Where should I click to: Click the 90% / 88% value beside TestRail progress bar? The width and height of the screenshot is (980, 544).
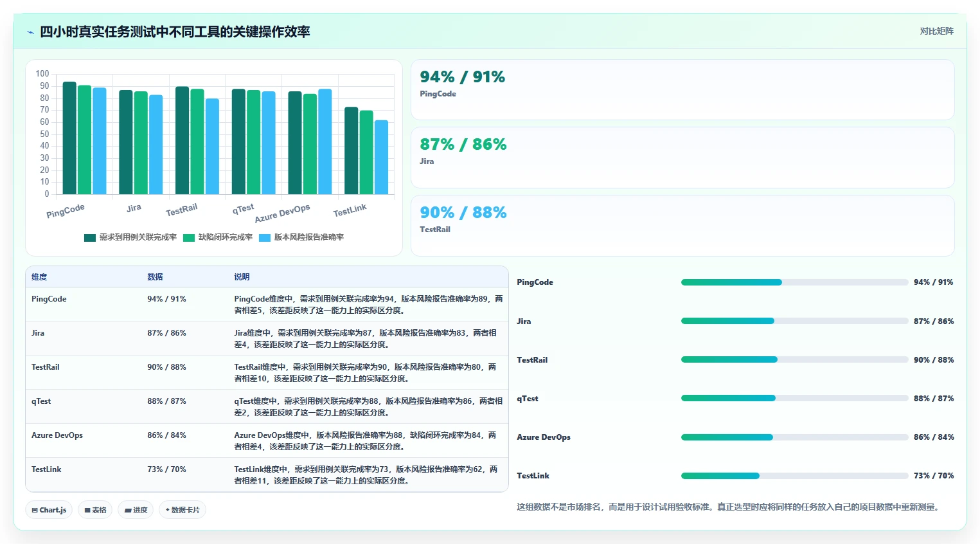click(x=934, y=360)
